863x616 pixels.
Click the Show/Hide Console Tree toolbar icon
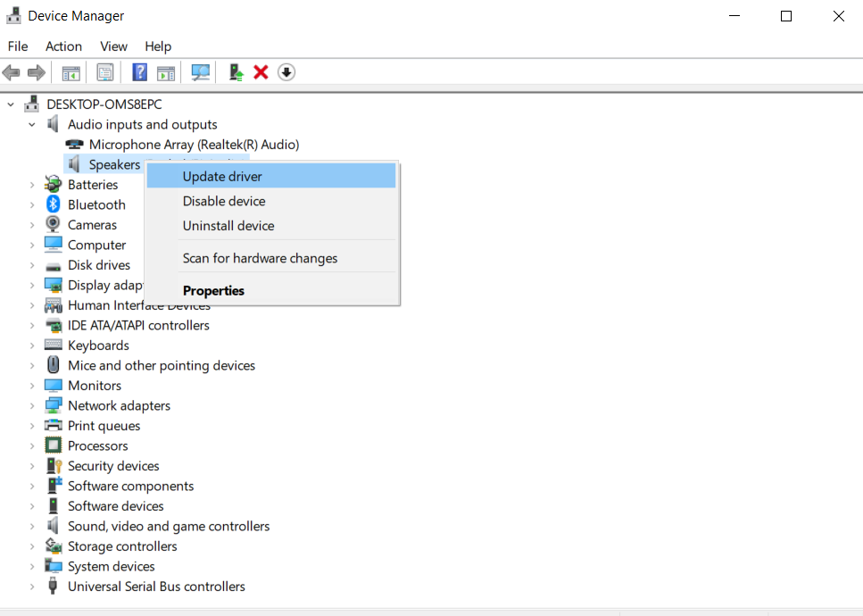pyautogui.click(x=71, y=72)
